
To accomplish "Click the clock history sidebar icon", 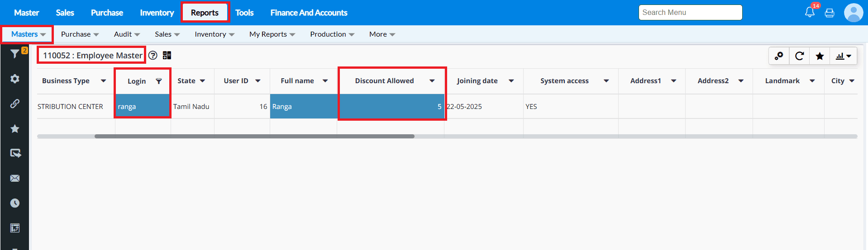I will tap(15, 203).
